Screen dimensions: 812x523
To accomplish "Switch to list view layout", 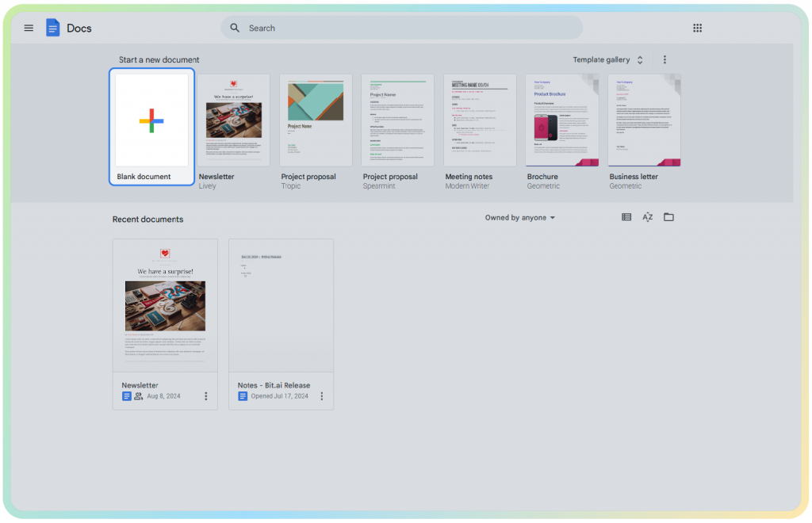I will coord(626,217).
